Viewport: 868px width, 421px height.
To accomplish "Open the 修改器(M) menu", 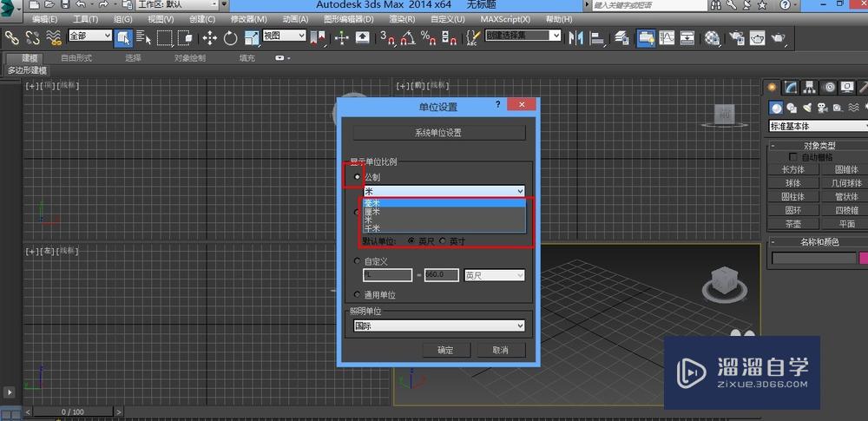I will click(x=248, y=19).
